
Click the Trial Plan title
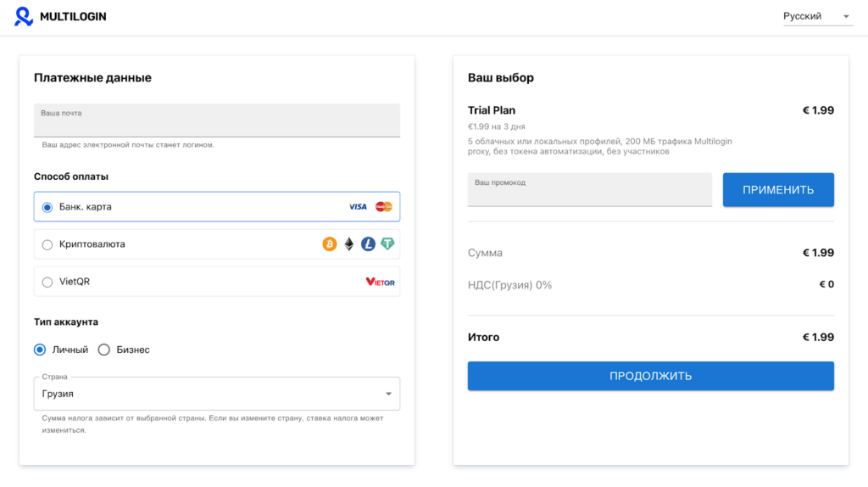coord(492,110)
